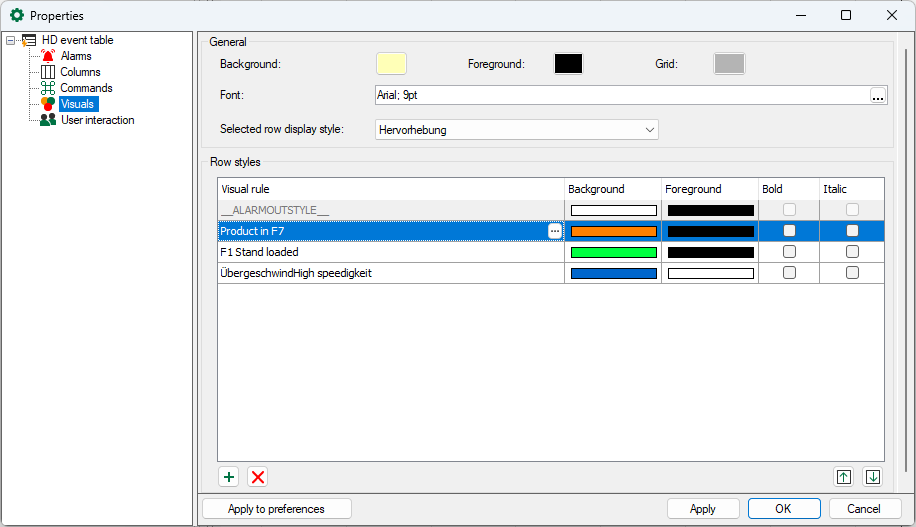Screen dimensions: 916x527
Task: Click Apply to preferences button
Action: (276, 509)
